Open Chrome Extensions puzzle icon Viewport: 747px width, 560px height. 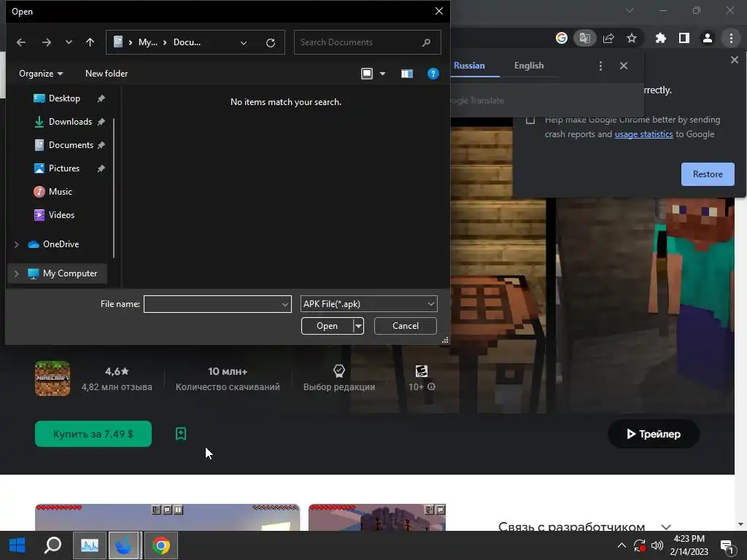pos(661,38)
